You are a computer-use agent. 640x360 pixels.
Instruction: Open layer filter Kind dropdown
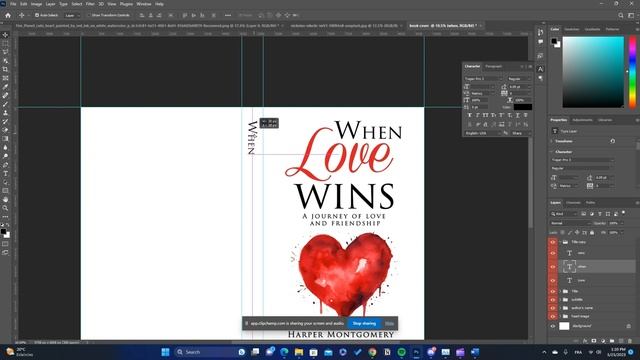click(564, 214)
